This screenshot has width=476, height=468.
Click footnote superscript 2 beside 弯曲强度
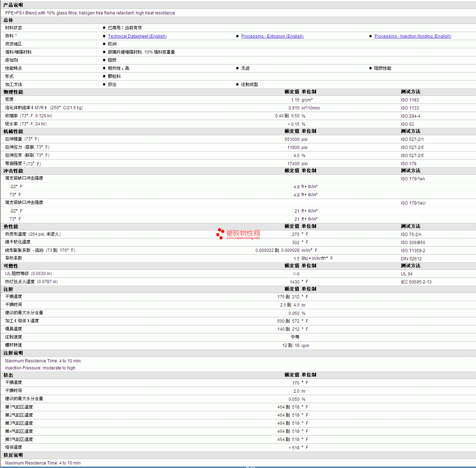point(24,163)
